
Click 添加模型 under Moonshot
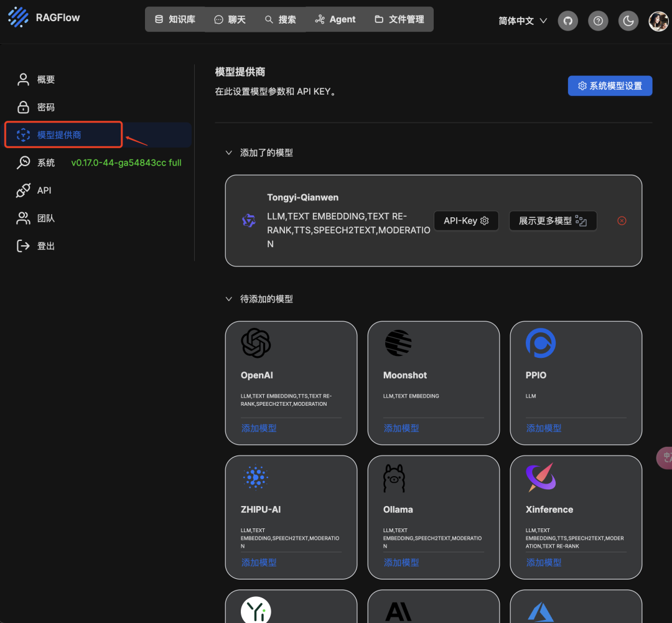401,428
